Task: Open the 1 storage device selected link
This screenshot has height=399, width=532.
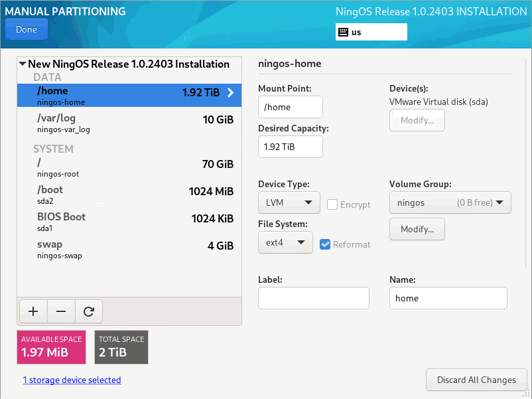Action: tap(72, 380)
